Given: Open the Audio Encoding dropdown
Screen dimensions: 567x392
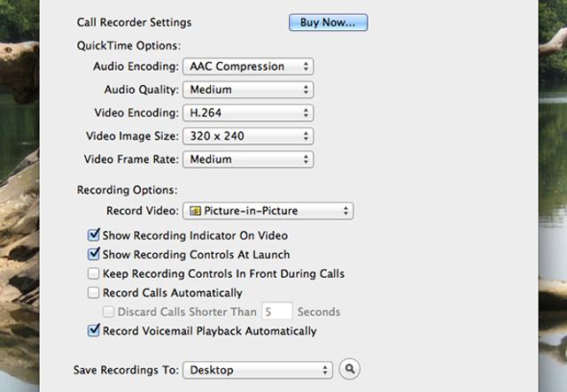Looking at the screenshot, I should [x=247, y=66].
